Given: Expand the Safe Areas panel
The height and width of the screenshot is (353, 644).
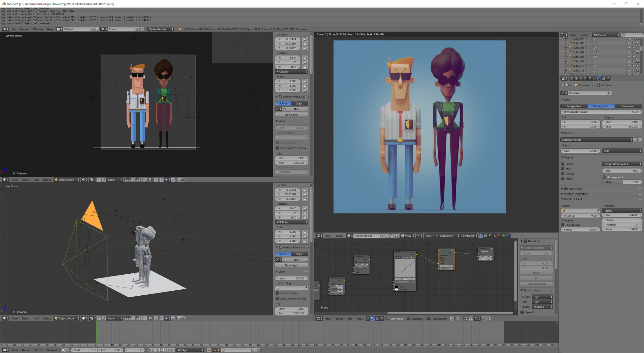Looking at the screenshot, I should [562, 189].
